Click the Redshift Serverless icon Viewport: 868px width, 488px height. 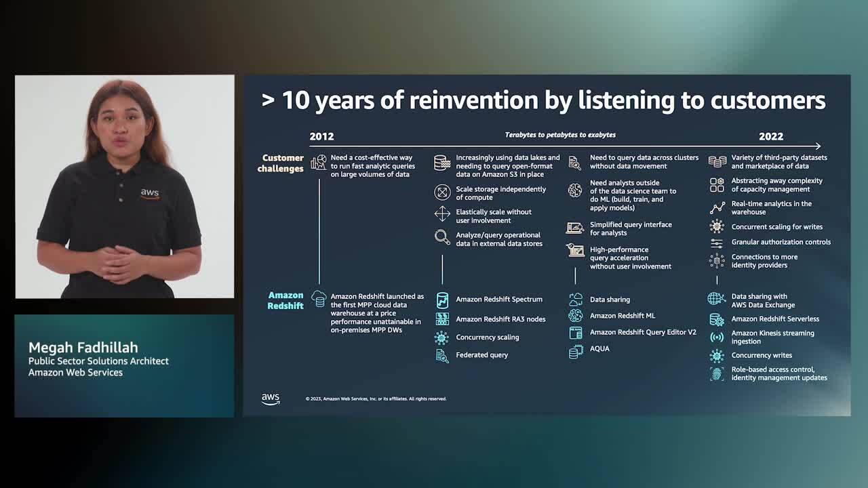(x=717, y=319)
